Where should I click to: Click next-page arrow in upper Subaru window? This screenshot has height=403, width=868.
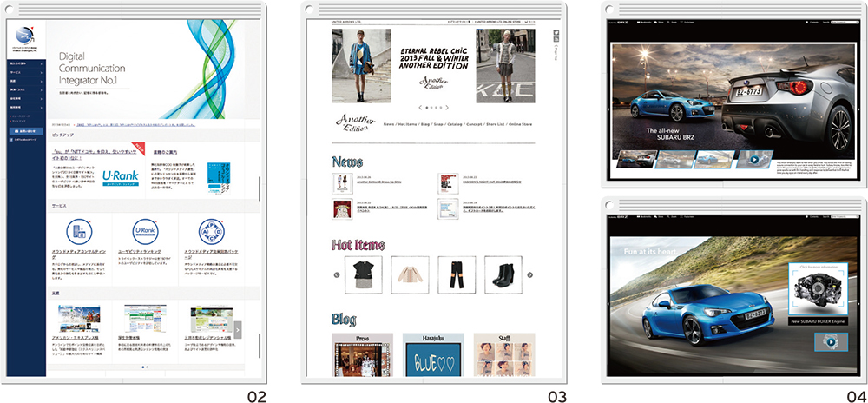click(858, 110)
